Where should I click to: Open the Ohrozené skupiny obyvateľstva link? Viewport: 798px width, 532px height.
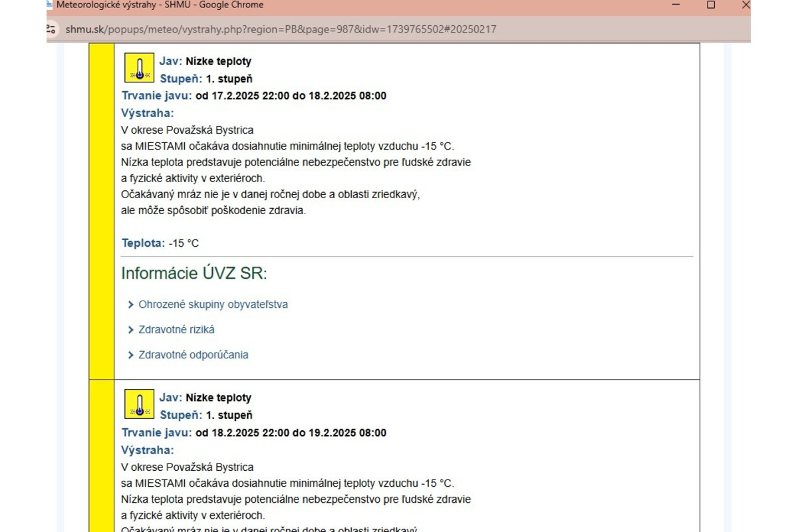tap(213, 305)
